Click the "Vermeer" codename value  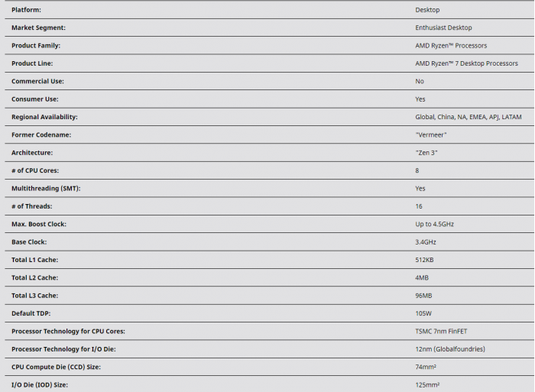(x=431, y=134)
